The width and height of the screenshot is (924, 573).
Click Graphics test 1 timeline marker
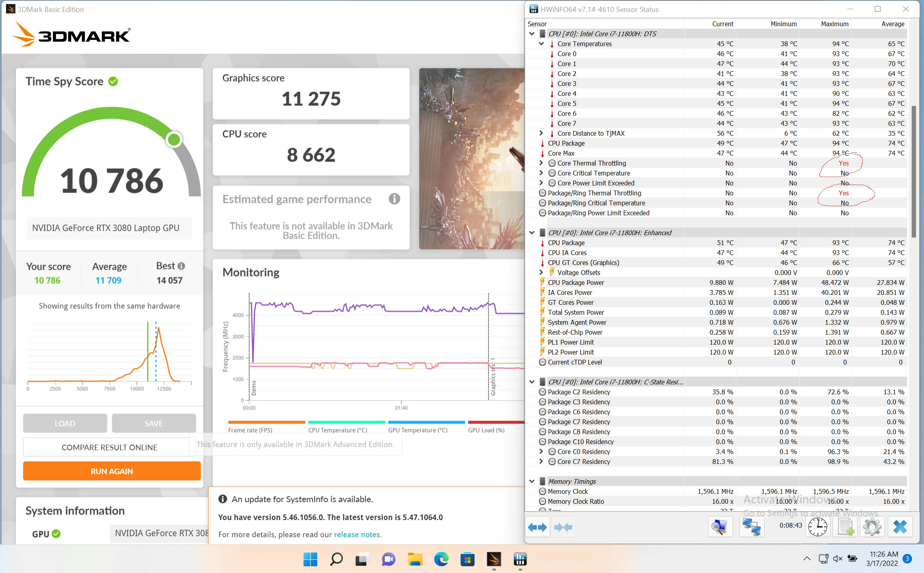pyautogui.click(x=493, y=376)
